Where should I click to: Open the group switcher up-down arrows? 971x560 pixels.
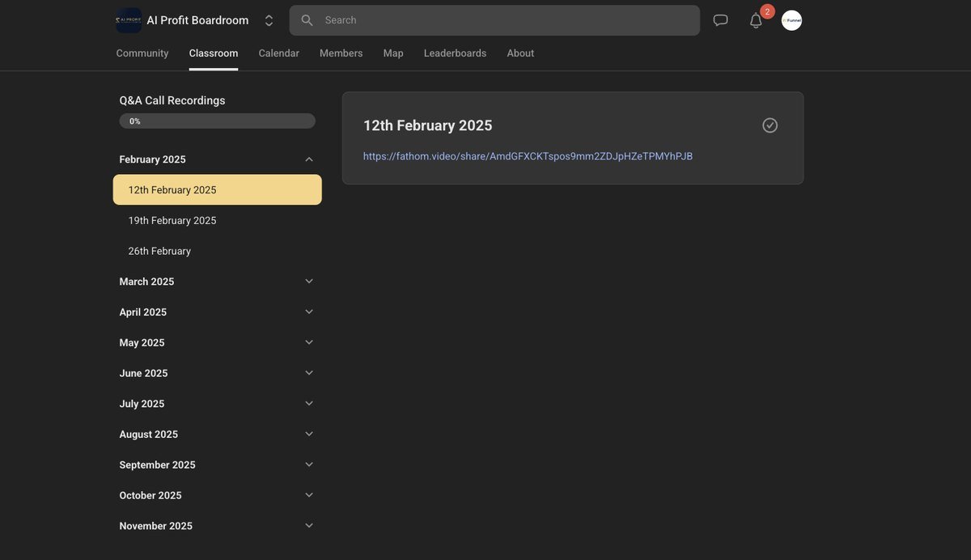[x=269, y=20]
